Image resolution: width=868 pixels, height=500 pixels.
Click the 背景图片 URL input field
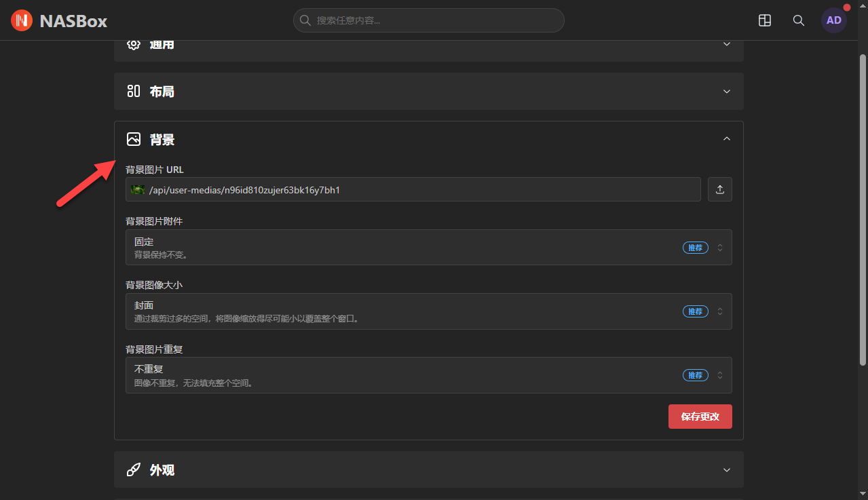click(x=413, y=189)
